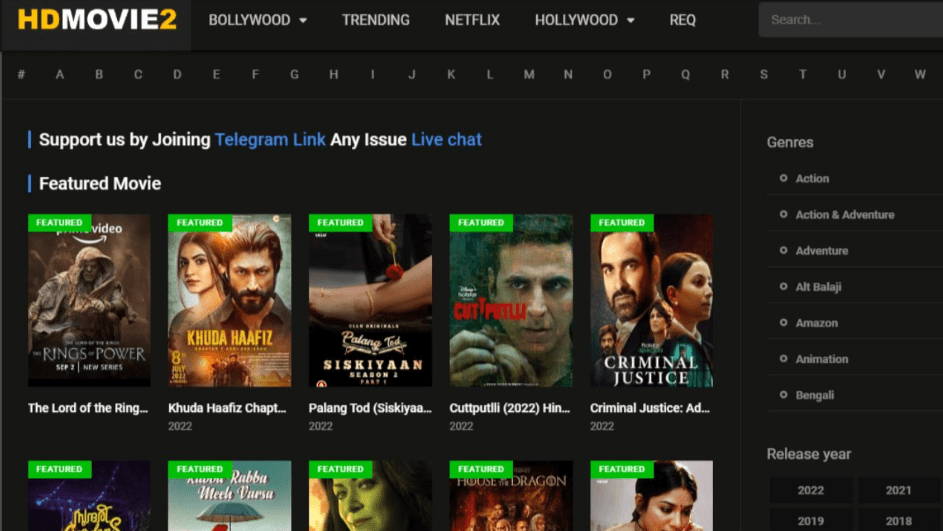Filter titles by letter F
Viewport: 943px width, 531px height.
pyautogui.click(x=255, y=75)
